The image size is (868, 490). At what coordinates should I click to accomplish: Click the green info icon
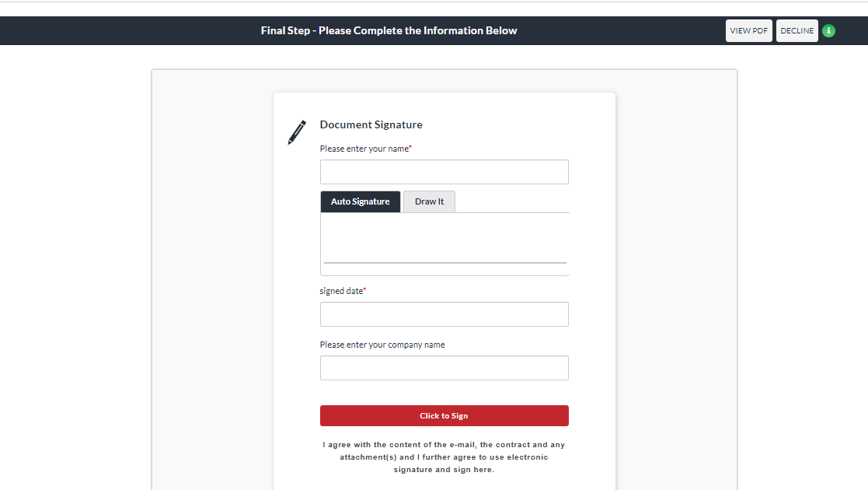[828, 31]
